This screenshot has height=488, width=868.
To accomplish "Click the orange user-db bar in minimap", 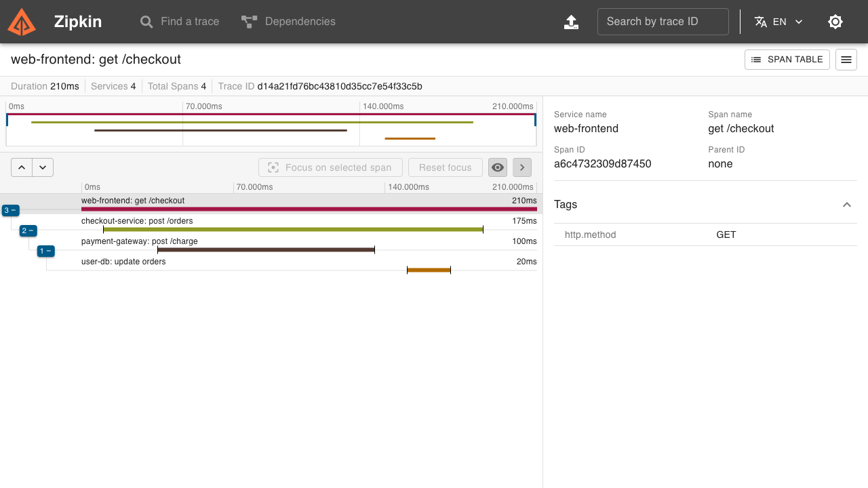I will click(410, 138).
